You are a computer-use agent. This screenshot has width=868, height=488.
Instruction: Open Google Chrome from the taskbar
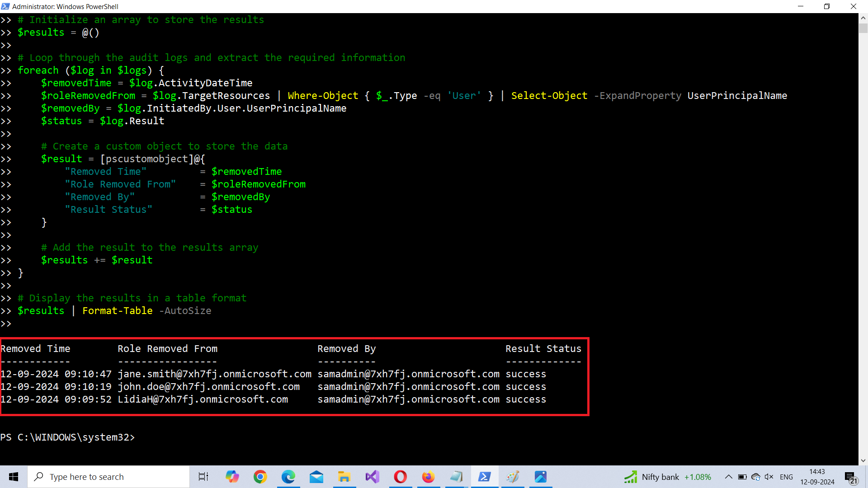pyautogui.click(x=260, y=477)
